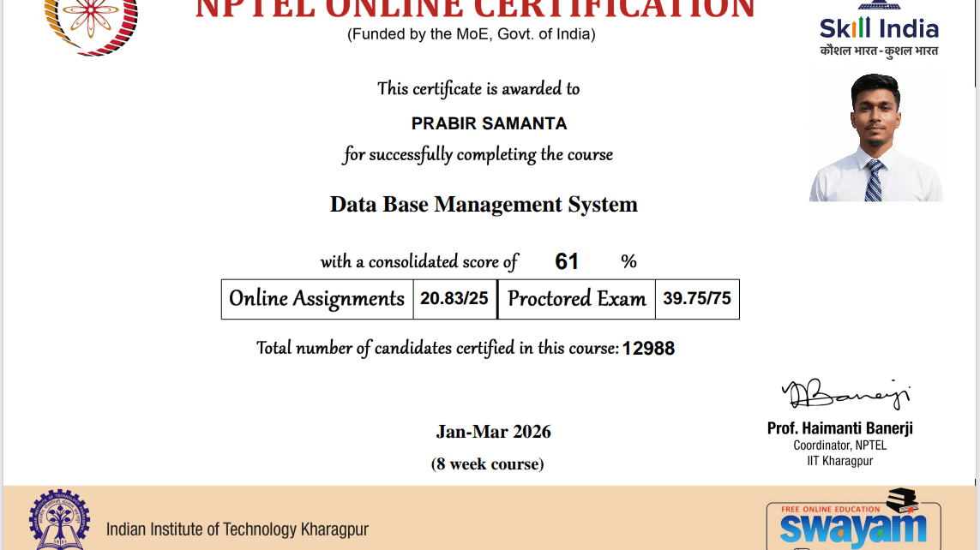The width and height of the screenshot is (980, 550).
Task: Click the 'Coordinator, NPTEL' line
Action: (x=840, y=445)
